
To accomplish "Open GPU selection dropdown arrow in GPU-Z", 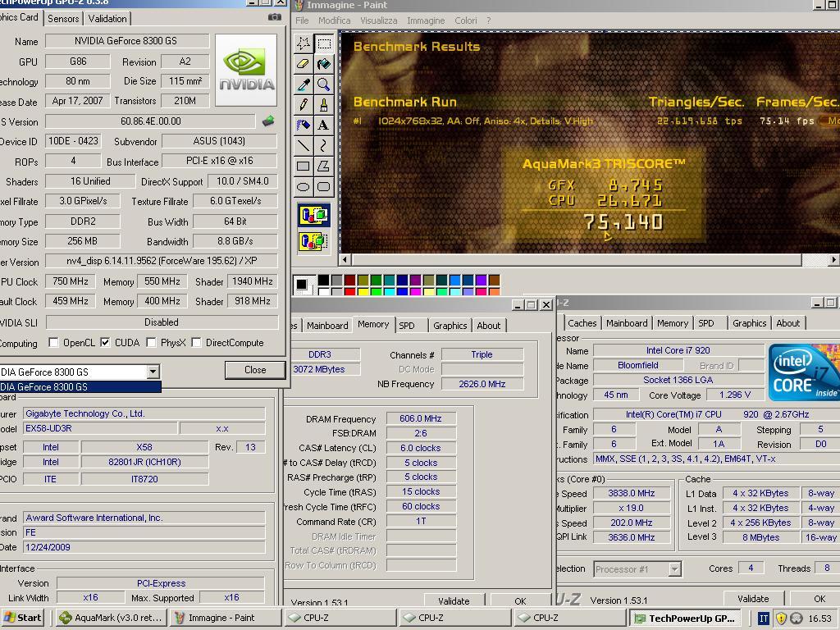I will (153, 372).
